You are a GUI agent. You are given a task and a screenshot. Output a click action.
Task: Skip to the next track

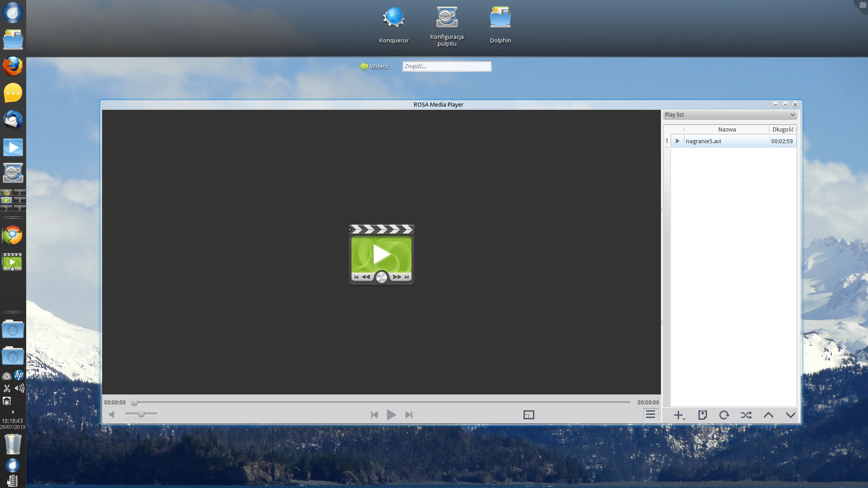(409, 415)
